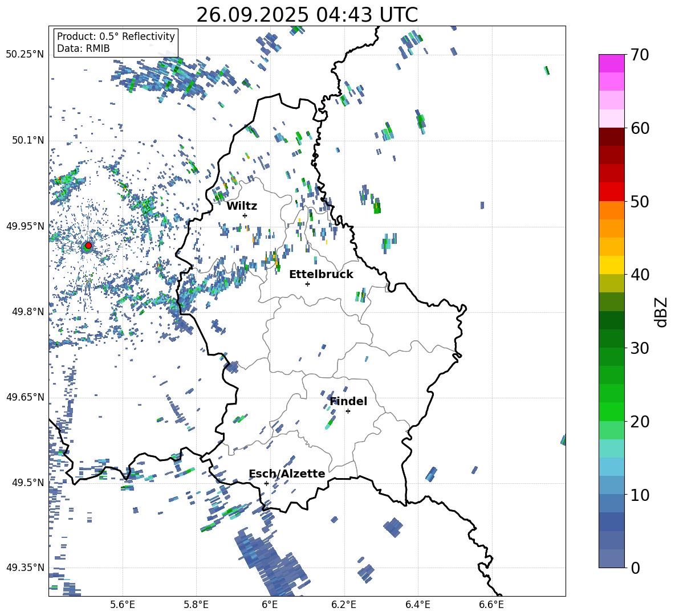Click the colorbar tick label 30
675x616 pixels.
640,348
